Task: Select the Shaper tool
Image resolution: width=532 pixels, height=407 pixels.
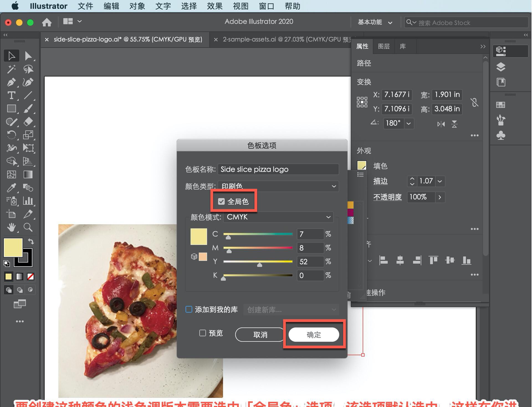Action: click(11, 122)
